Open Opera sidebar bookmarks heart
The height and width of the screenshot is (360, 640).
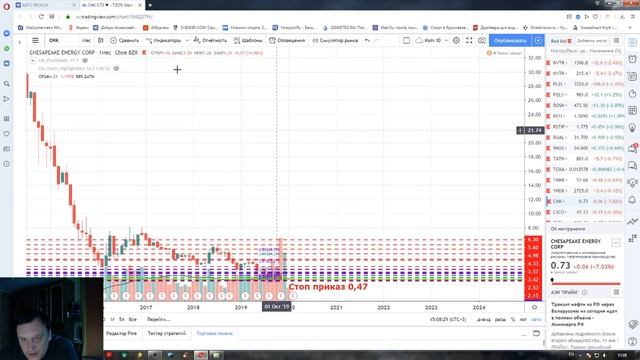tap(7, 134)
